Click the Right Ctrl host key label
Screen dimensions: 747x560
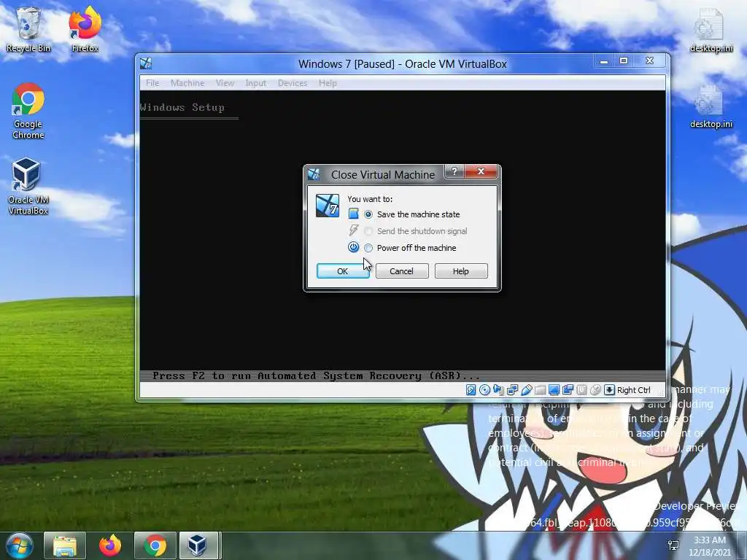(634, 390)
